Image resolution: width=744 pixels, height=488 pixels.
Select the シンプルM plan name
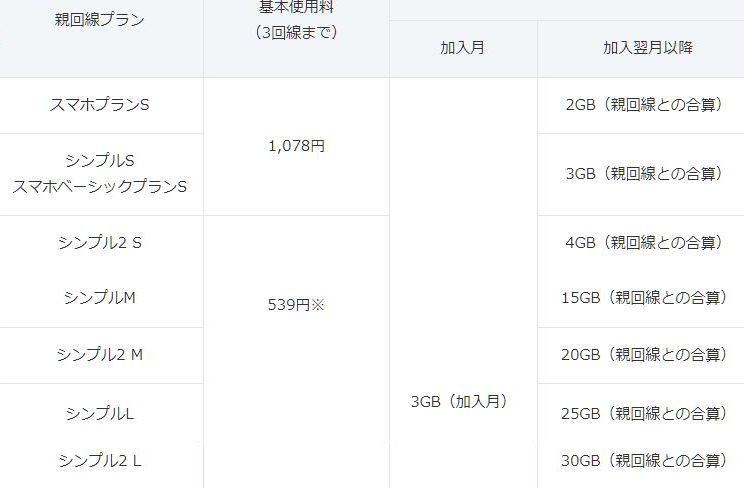point(99,298)
